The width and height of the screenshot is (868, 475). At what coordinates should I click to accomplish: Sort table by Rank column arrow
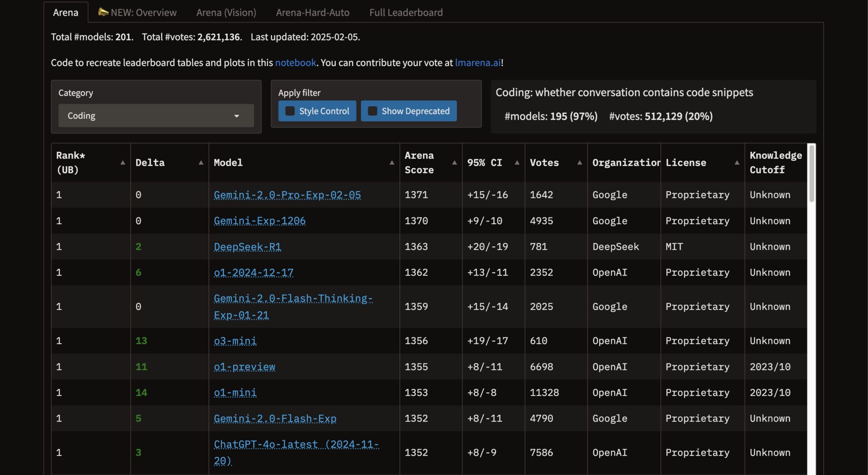point(123,163)
